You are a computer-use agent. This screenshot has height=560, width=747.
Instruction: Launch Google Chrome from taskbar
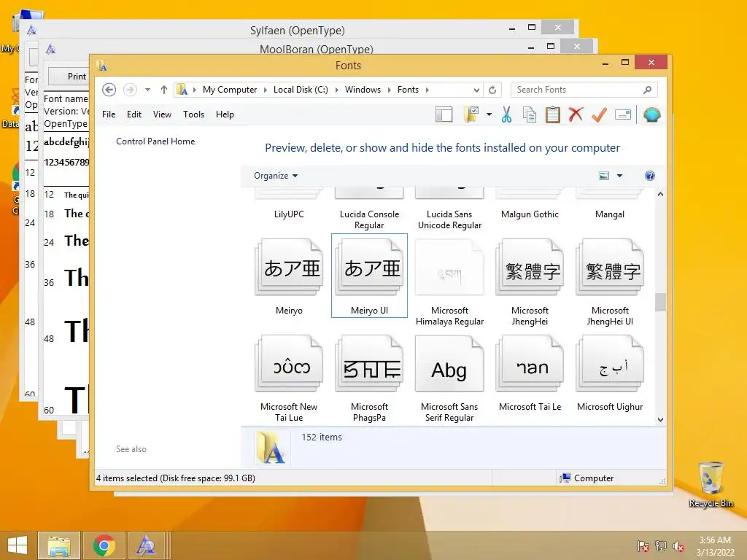tap(104, 545)
